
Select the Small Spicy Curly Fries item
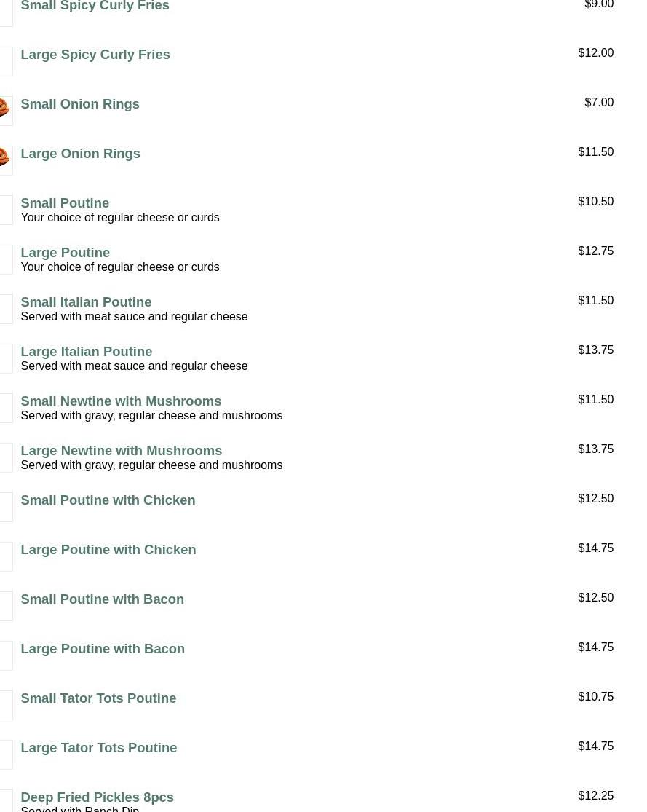[x=95, y=6]
